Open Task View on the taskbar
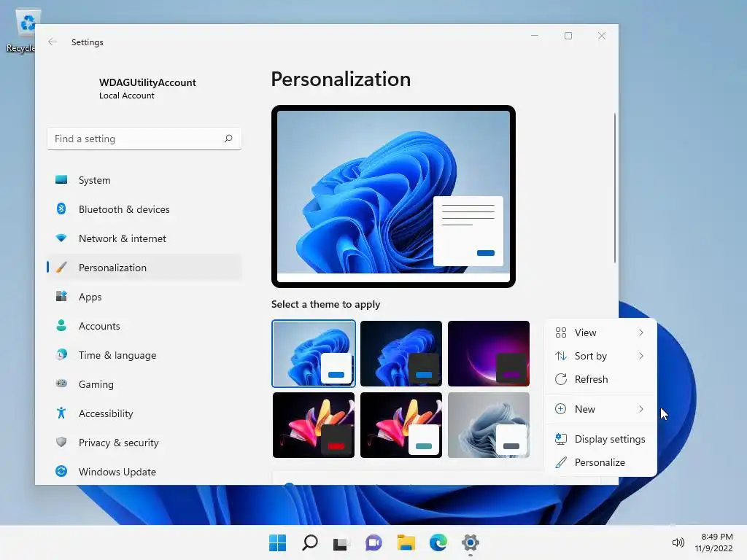 341,542
